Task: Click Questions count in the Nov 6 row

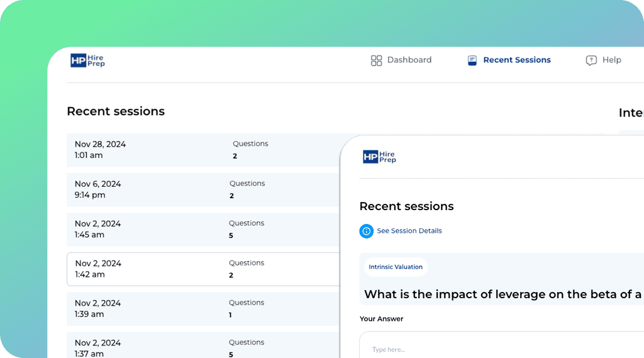Action: tap(231, 196)
